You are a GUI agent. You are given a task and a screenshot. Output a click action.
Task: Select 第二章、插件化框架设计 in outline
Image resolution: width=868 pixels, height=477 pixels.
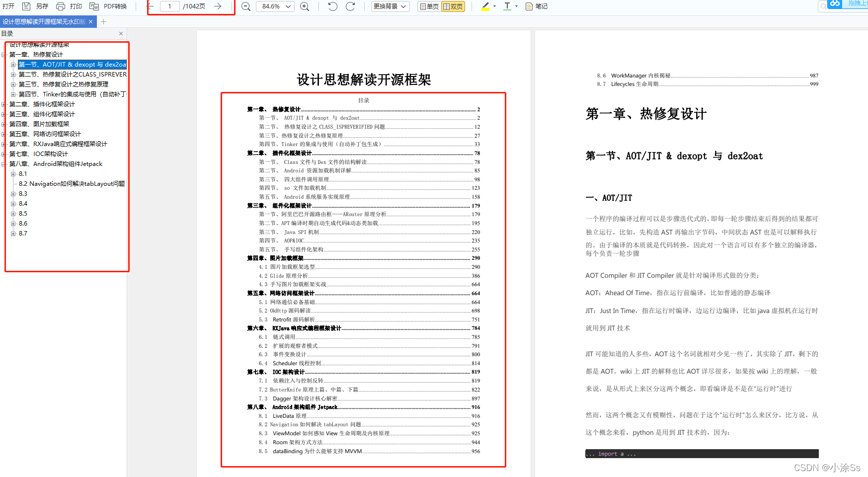(x=42, y=104)
